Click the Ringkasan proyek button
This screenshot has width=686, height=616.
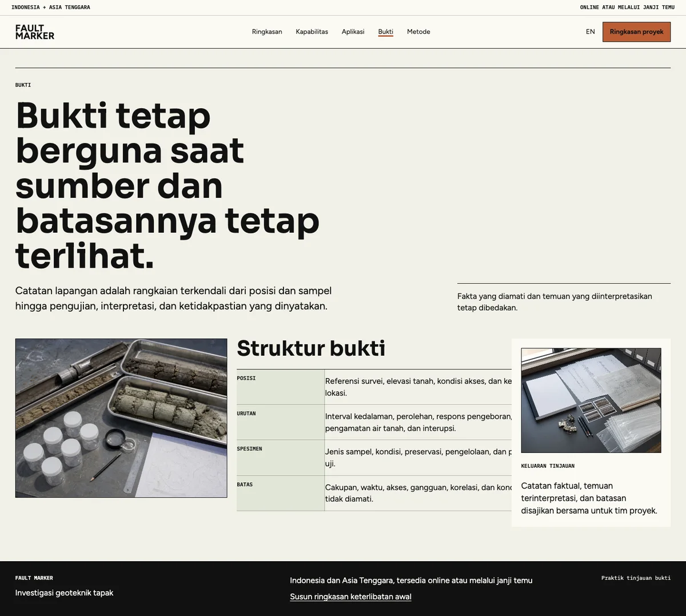click(636, 32)
